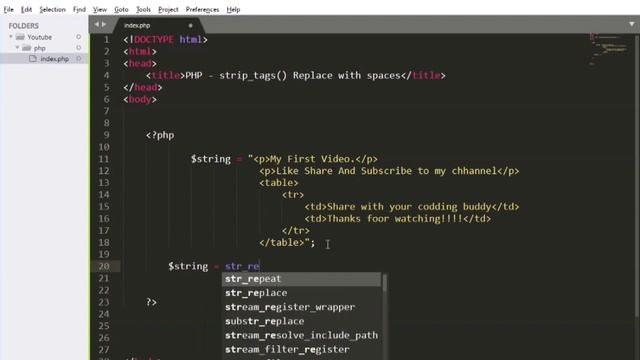This screenshot has height=360, width=640.
Task: Click the closing </table>"; text
Action: [287, 242]
